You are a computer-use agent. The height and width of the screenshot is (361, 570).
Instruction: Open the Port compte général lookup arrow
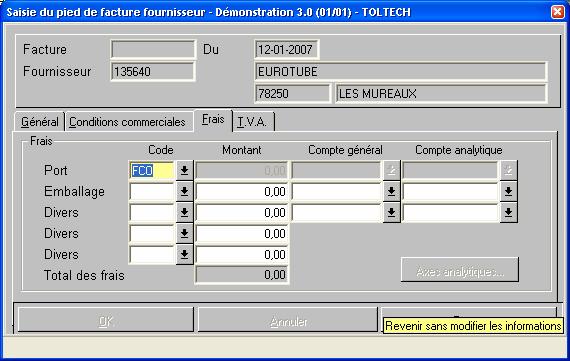pyautogui.click(x=391, y=170)
